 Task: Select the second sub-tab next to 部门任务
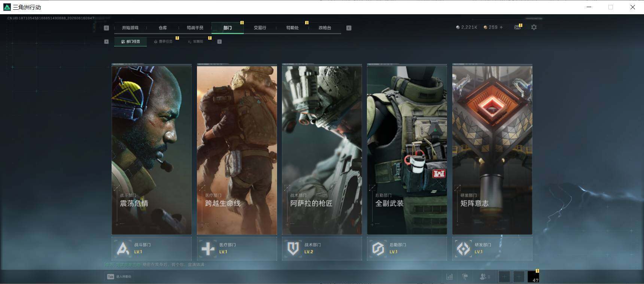pyautogui.click(x=163, y=42)
